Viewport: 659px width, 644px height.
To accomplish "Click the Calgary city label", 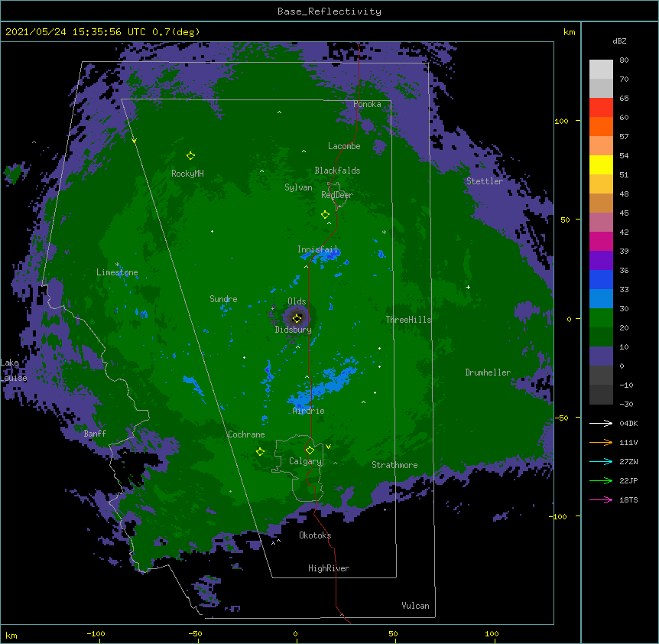I will tap(306, 461).
